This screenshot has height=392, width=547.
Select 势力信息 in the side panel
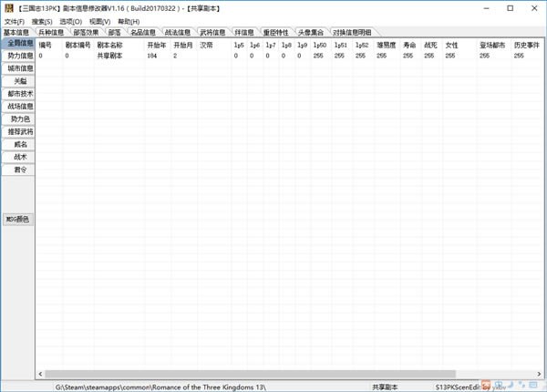point(19,56)
